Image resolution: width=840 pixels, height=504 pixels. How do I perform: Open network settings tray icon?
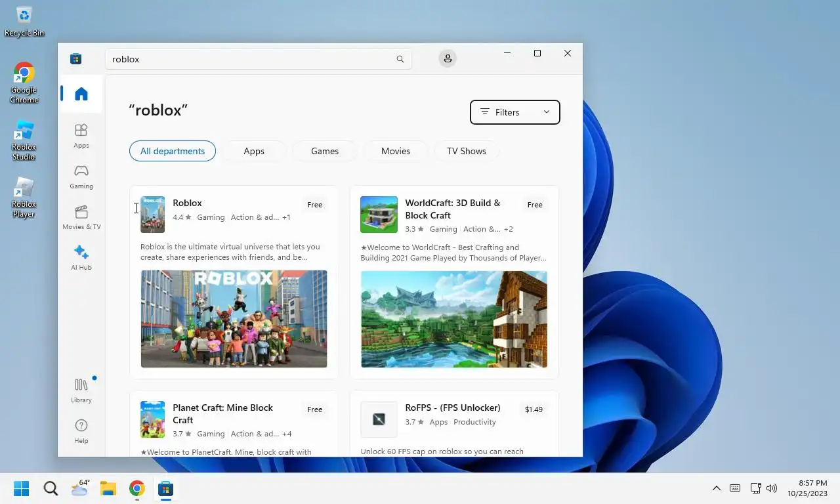[x=755, y=488]
